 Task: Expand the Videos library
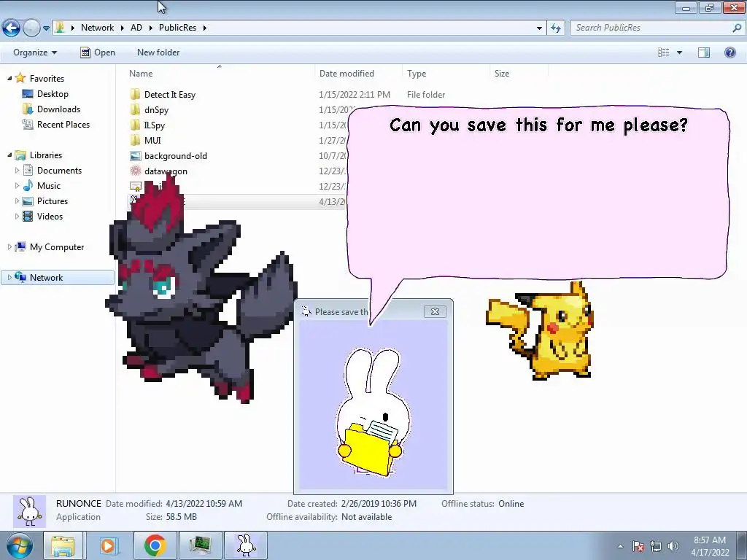[x=18, y=216]
